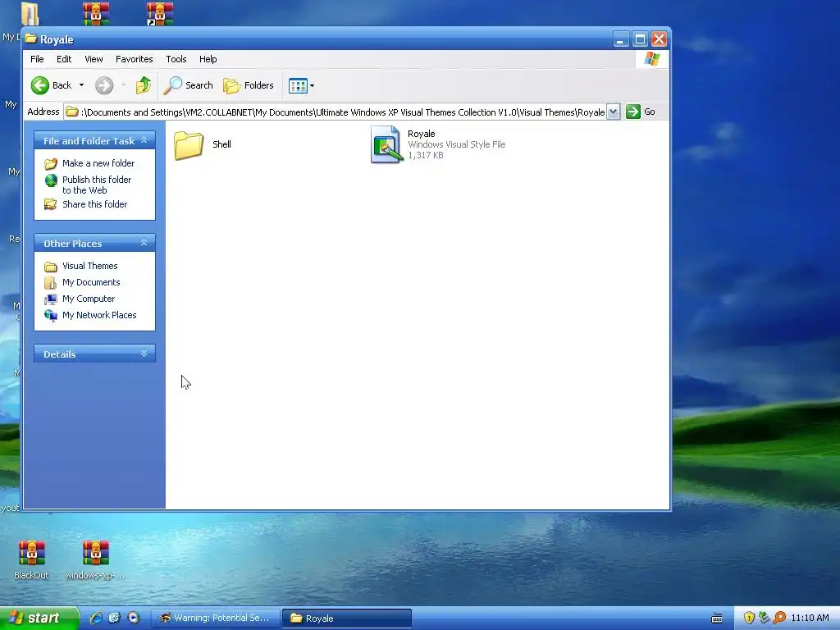The width and height of the screenshot is (840, 630).
Task: Select the top-left desktop folder icon
Action: click(30, 13)
